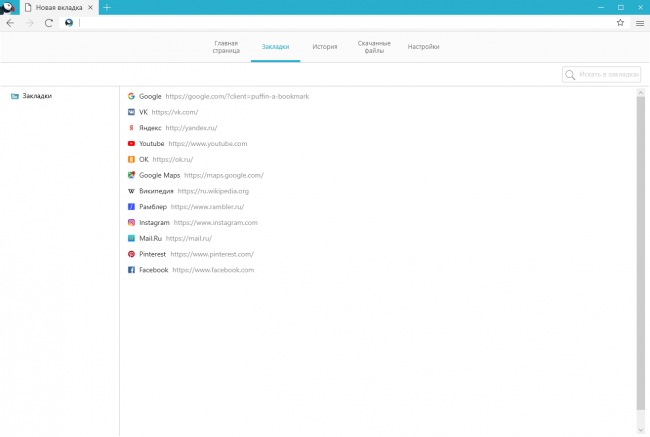This screenshot has width=650, height=437.
Task: Click the https://ru.wikipedia.org URL text
Action: click(x=213, y=191)
